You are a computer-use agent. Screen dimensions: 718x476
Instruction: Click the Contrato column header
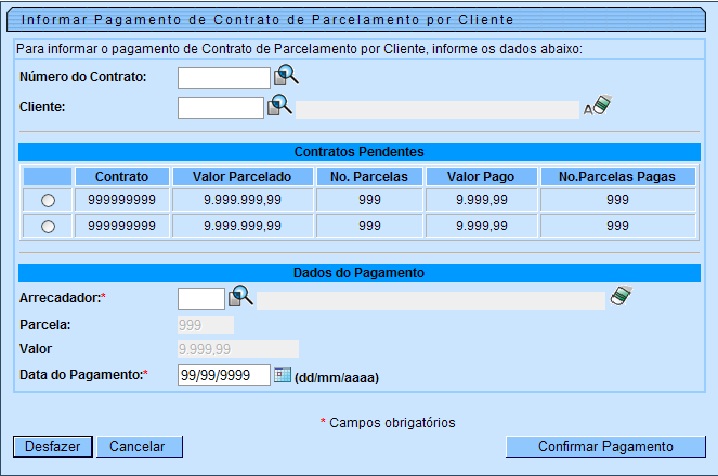122,176
